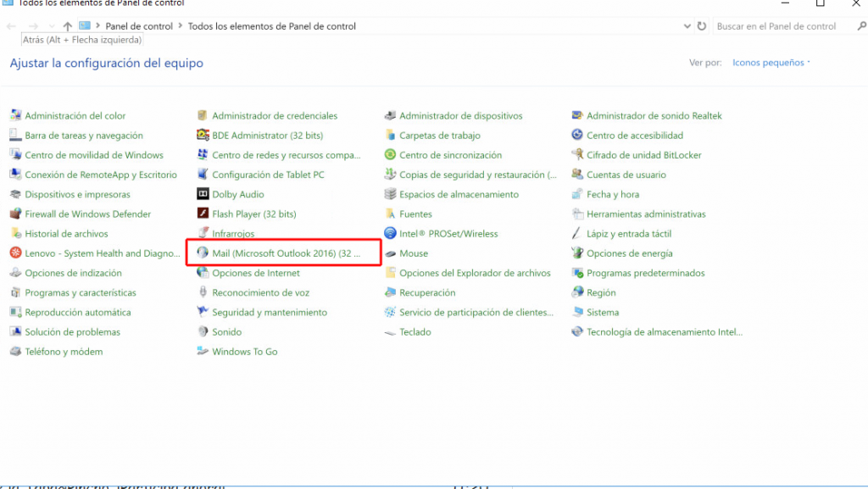The height and width of the screenshot is (489, 868).
Task: Click the Centro de sincronización icon
Action: coord(390,155)
